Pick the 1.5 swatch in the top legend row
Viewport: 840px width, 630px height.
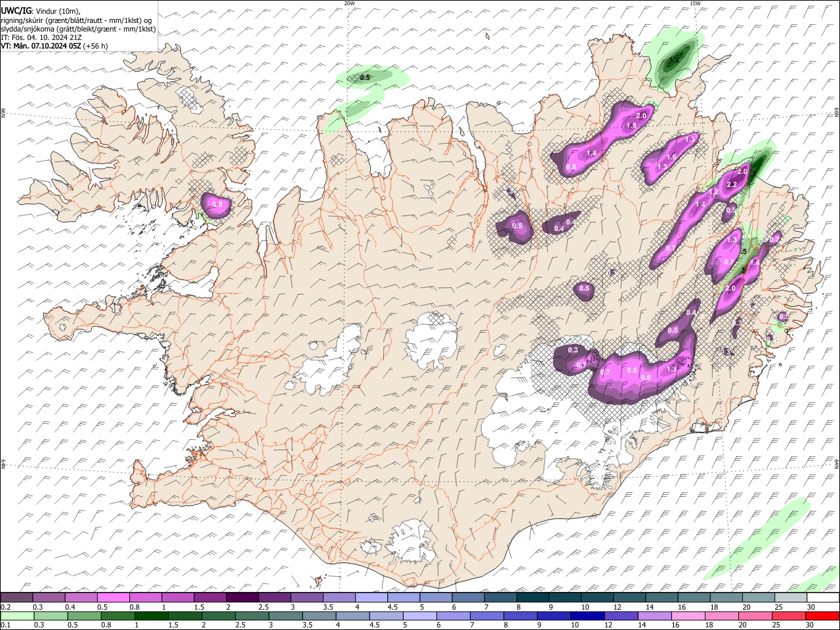click(x=210, y=597)
